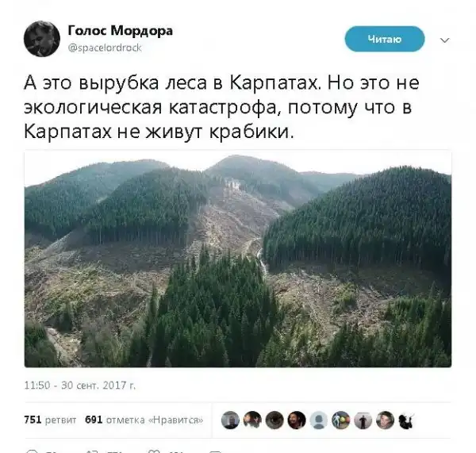Open the @spacelordrock handle link
Viewport: 476px width, 453px height.
[x=105, y=48]
